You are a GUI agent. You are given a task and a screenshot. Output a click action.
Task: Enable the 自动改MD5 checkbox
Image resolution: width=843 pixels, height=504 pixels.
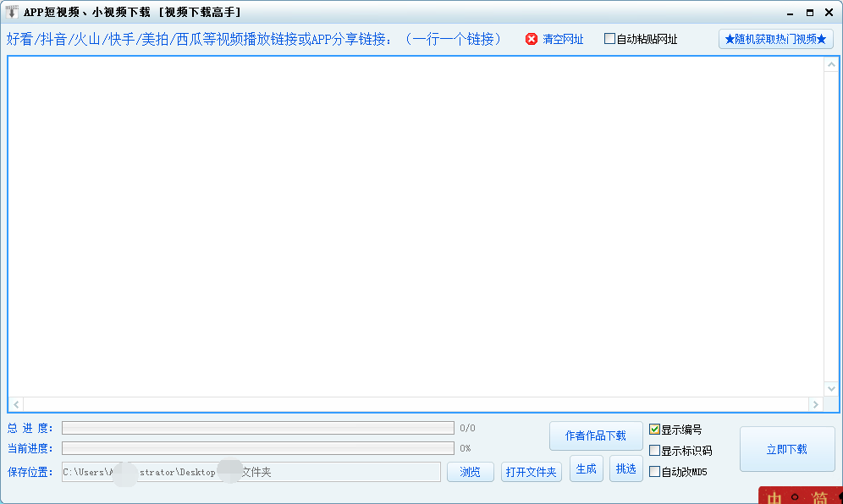tap(654, 472)
